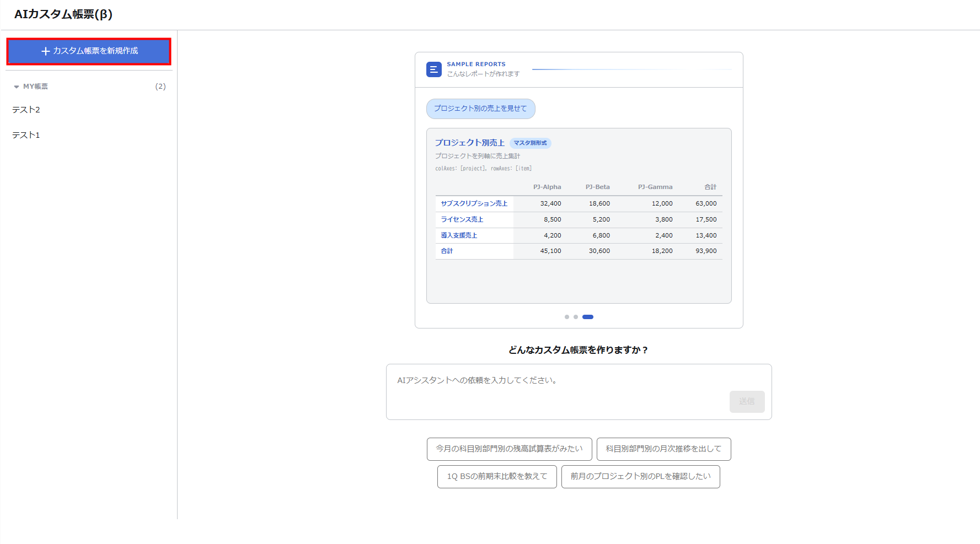Click the サブスクリプション売上 row label
Screen dimensions: 980x544
coord(474,203)
